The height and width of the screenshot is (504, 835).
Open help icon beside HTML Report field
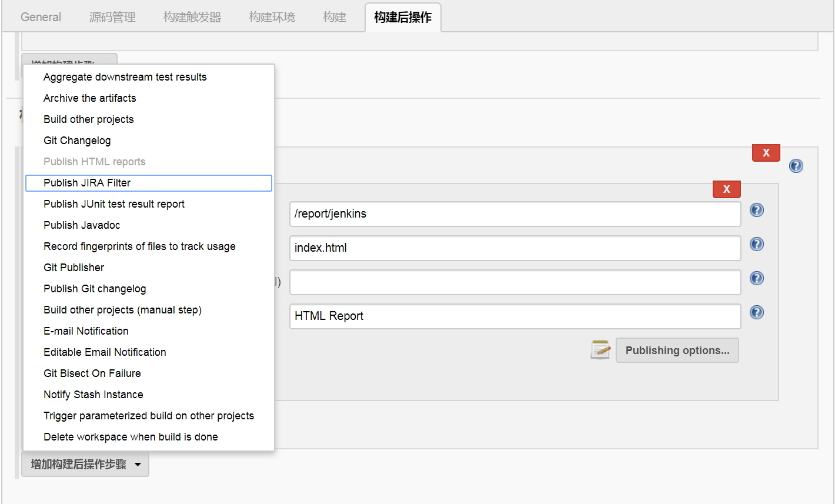pos(757,312)
